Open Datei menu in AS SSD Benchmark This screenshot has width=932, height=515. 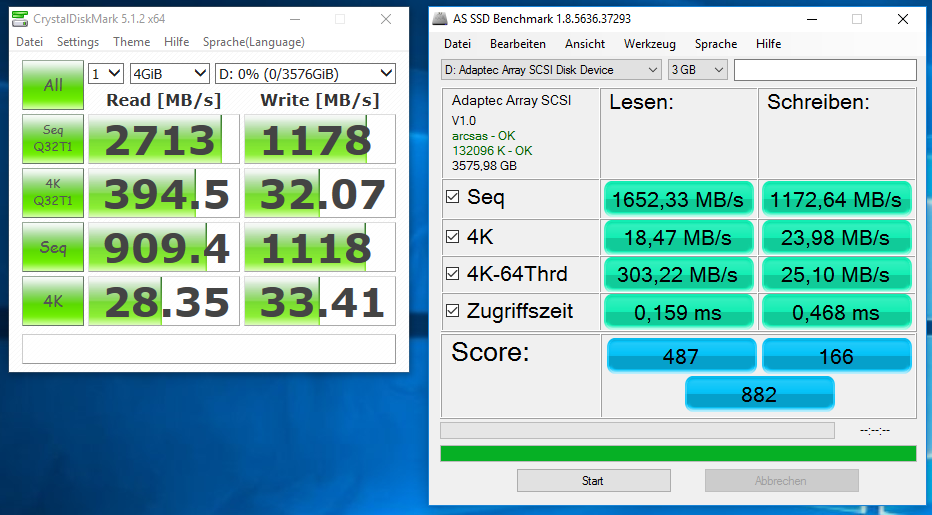click(458, 43)
